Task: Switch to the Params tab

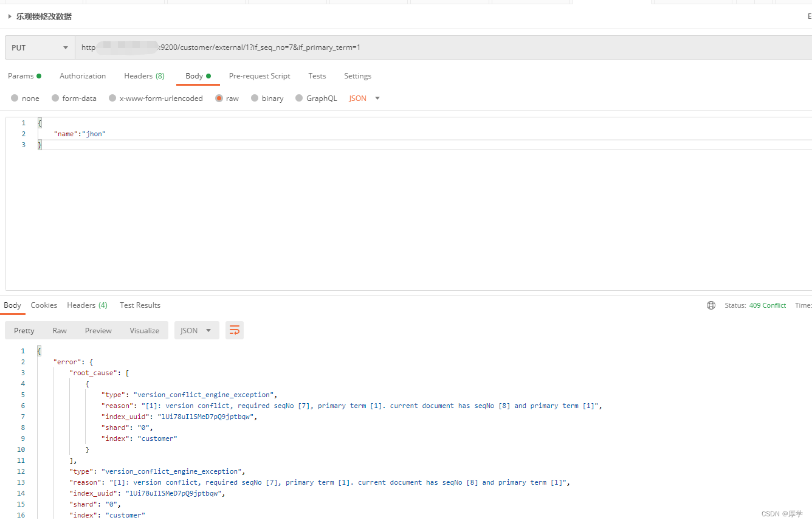Action: [x=24, y=76]
